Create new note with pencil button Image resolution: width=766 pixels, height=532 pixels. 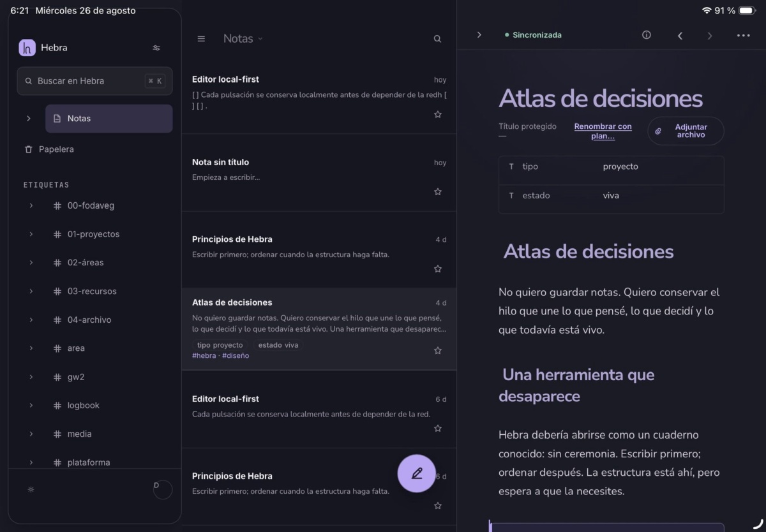pyautogui.click(x=417, y=473)
